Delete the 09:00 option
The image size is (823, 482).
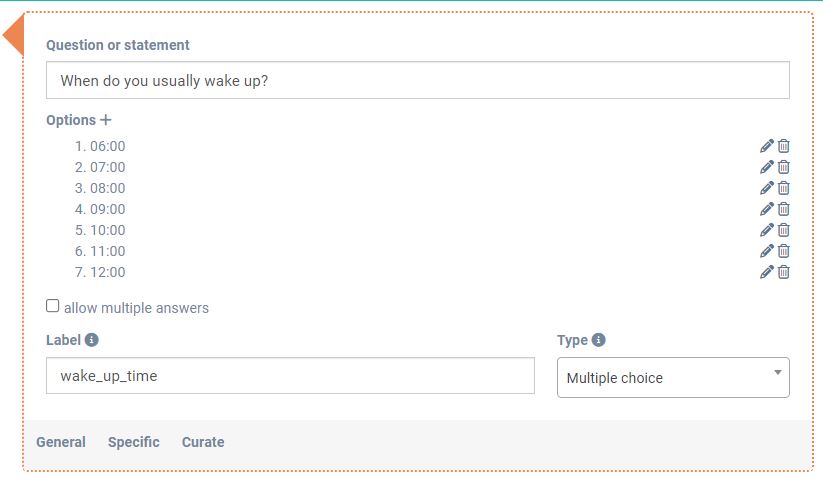pyautogui.click(x=784, y=209)
